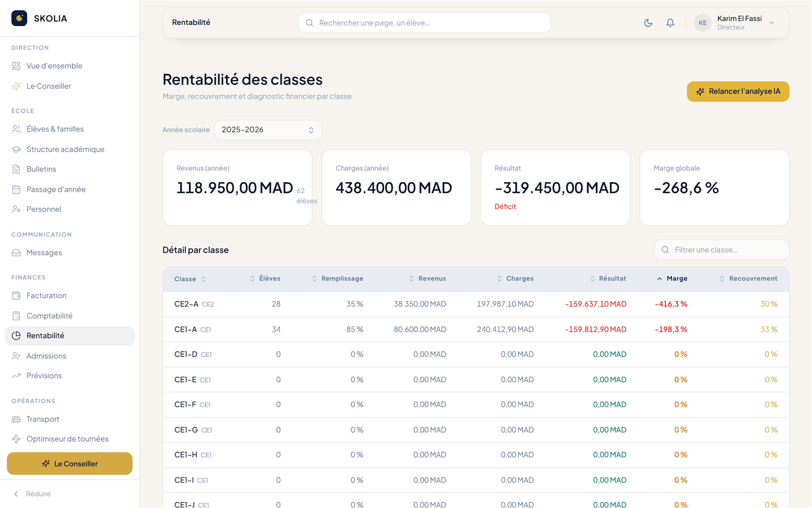Open Année scolaire 2025-2026 dropdown
Viewport: 812px width, 508px height.
pos(268,130)
